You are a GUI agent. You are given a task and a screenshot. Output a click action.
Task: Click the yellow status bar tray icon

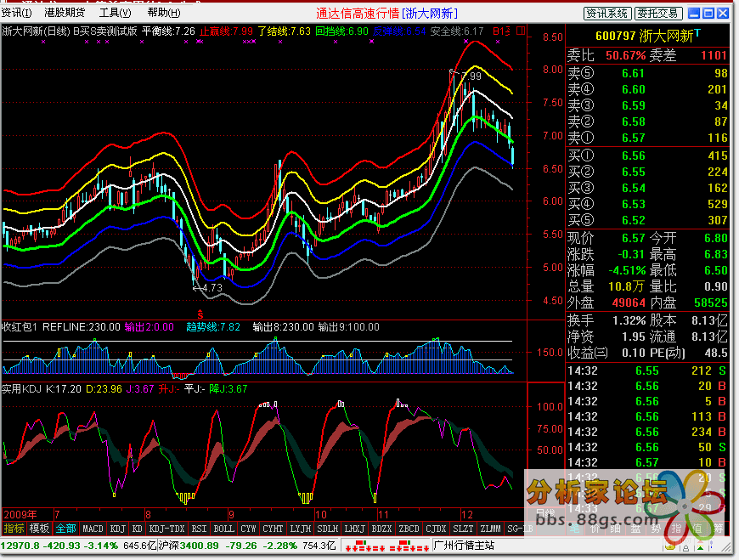click(x=670, y=547)
